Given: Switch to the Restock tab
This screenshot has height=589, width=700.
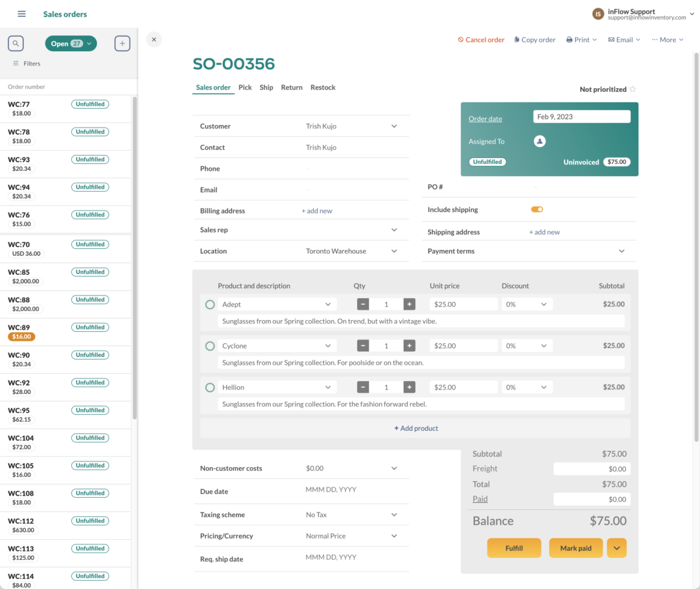Looking at the screenshot, I should pos(323,87).
